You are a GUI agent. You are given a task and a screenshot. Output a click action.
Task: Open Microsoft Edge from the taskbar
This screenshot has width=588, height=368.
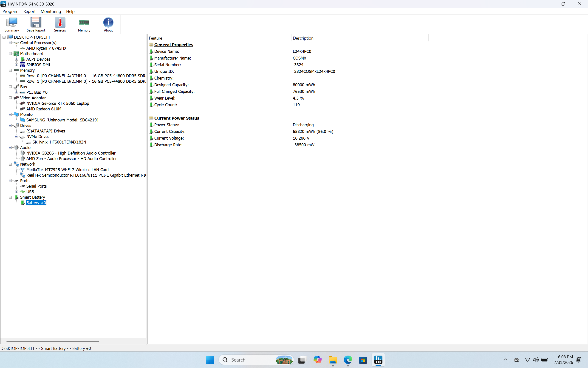coord(348,360)
